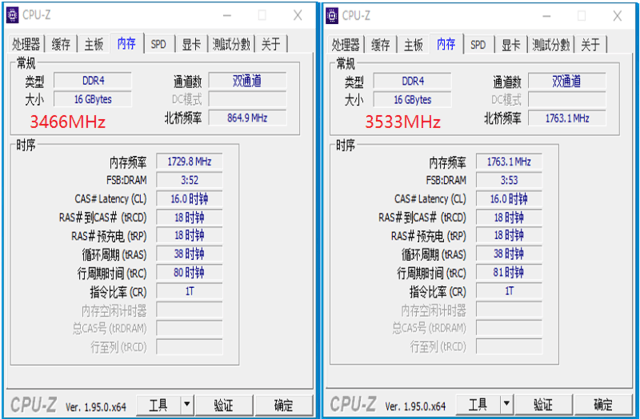Click 1729.8 MHz memory frequency value
The image size is (640, 419).
pos(189,162)
